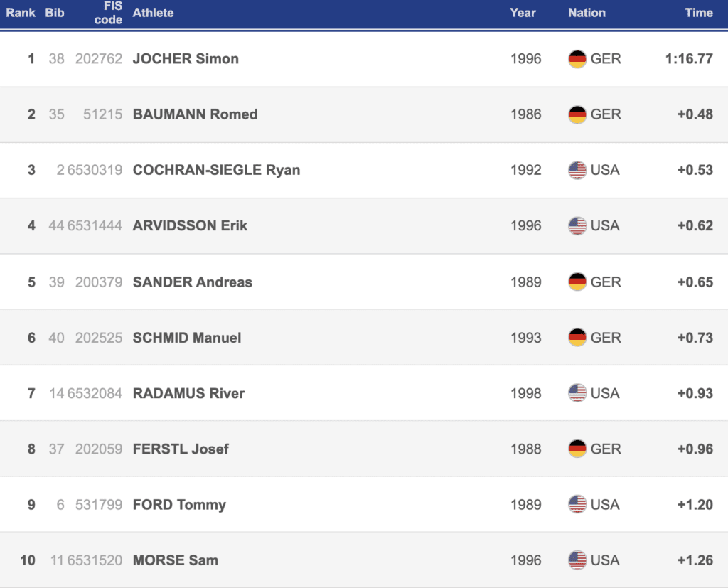This screenshot has height=588, width=728.
Task: Click the German flag beside SCHMID Manuel
Action: [x=577, y=337]
